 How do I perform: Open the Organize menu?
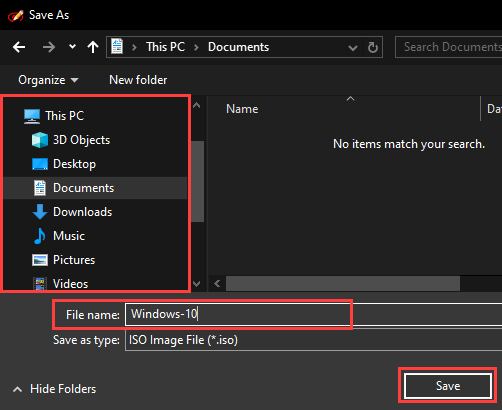click(48, 80)
